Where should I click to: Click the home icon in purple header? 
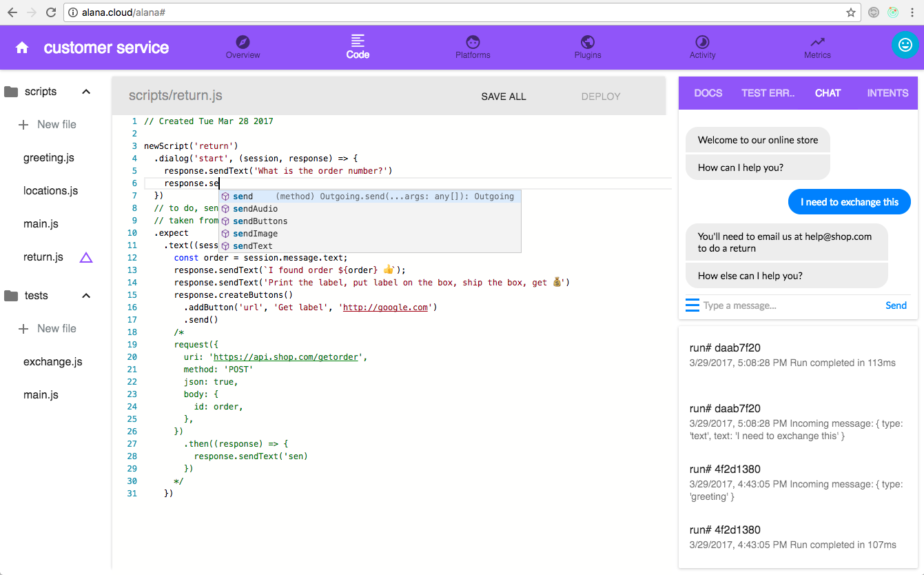(x=22, y=48)
